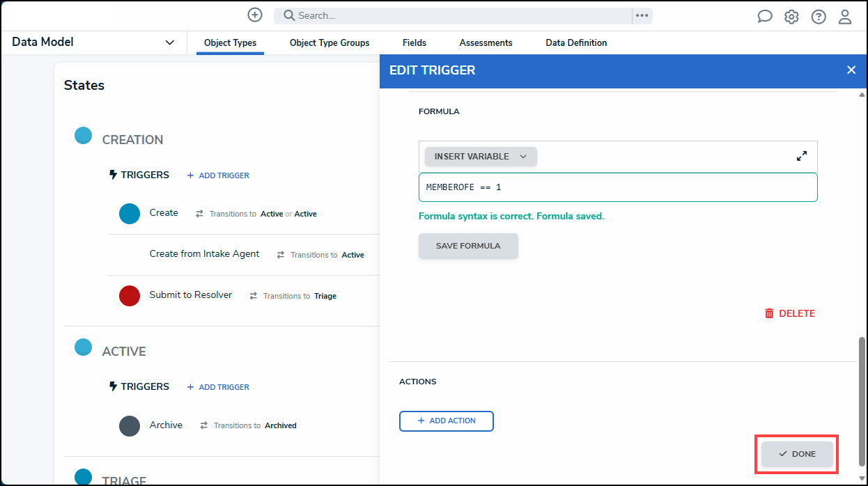Click the Save Formula button
The width and height of the screenshot is (868, 486).
tap(468, 246)
